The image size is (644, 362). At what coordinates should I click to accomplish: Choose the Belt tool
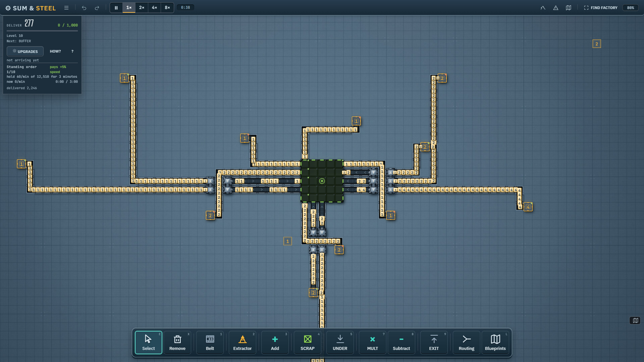point(210,343)
